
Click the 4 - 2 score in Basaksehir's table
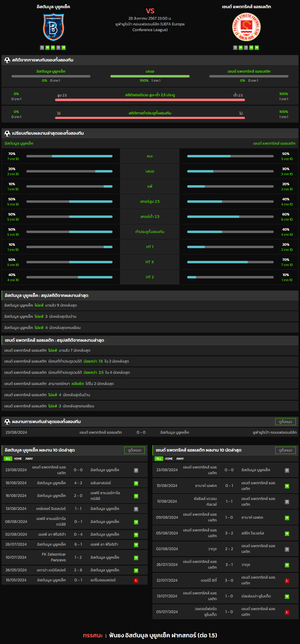78,483
